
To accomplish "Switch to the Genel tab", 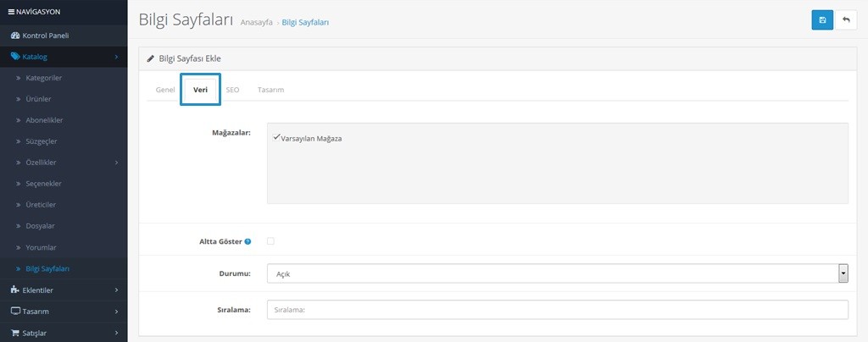I will click(165, 89).
